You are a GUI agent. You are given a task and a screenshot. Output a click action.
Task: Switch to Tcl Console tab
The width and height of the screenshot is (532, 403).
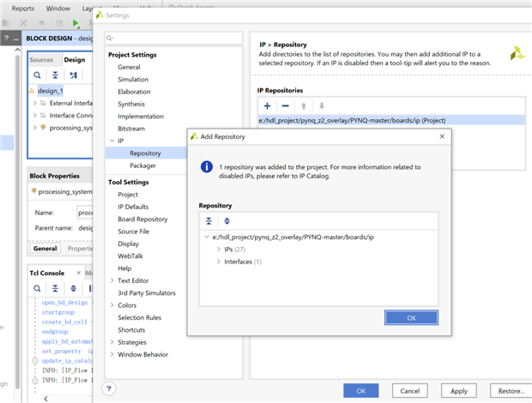pyautogui.click(x=47, y=273)
